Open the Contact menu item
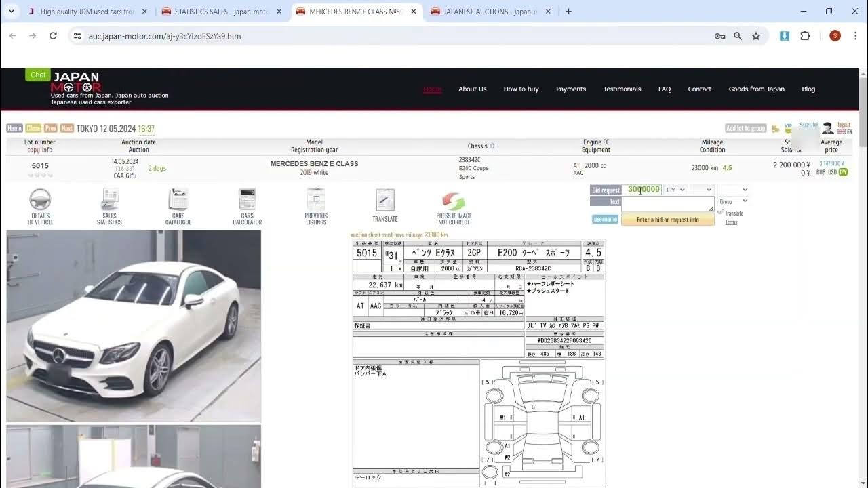868x488 pixels. [700, 89]
